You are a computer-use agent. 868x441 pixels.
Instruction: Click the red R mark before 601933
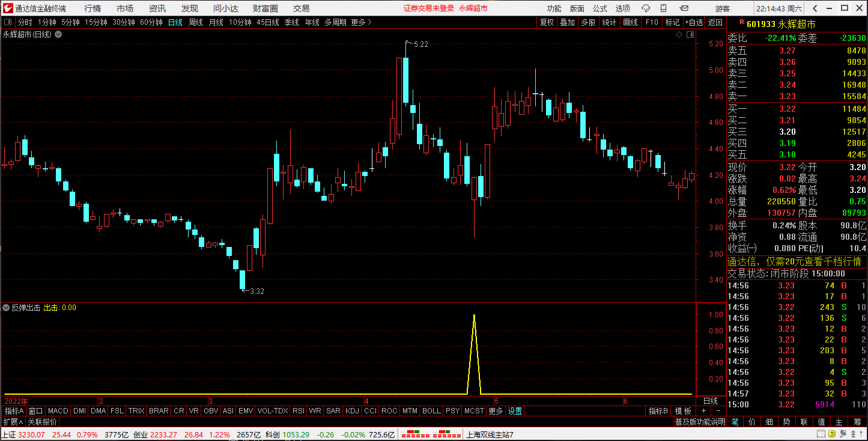pyautogui.click(x=742, y=22)
